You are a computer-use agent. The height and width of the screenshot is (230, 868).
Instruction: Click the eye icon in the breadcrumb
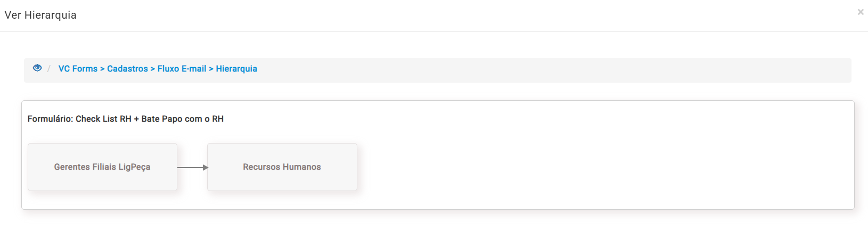(37, 68)
